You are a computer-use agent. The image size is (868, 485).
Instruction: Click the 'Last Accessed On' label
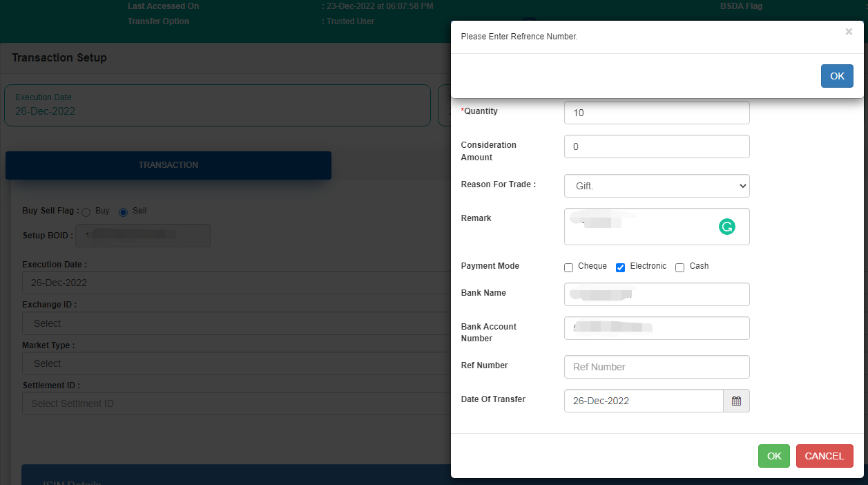pos(163,6)
